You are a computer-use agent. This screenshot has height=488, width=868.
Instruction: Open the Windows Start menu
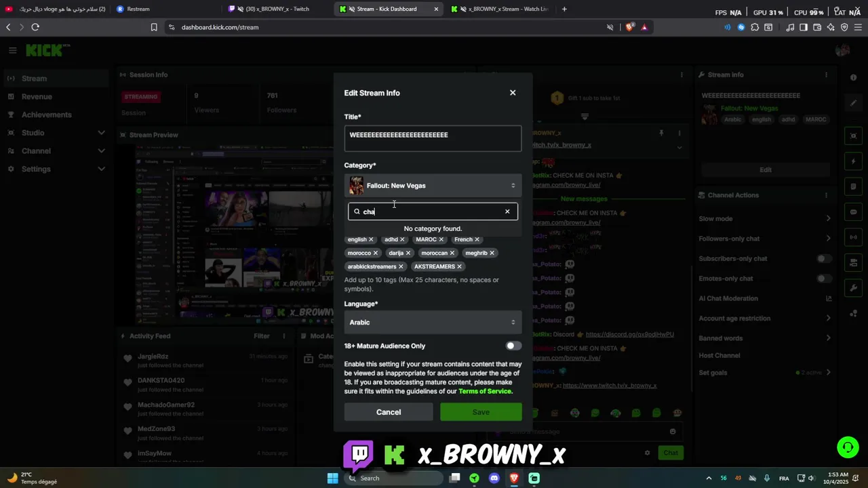332,478
